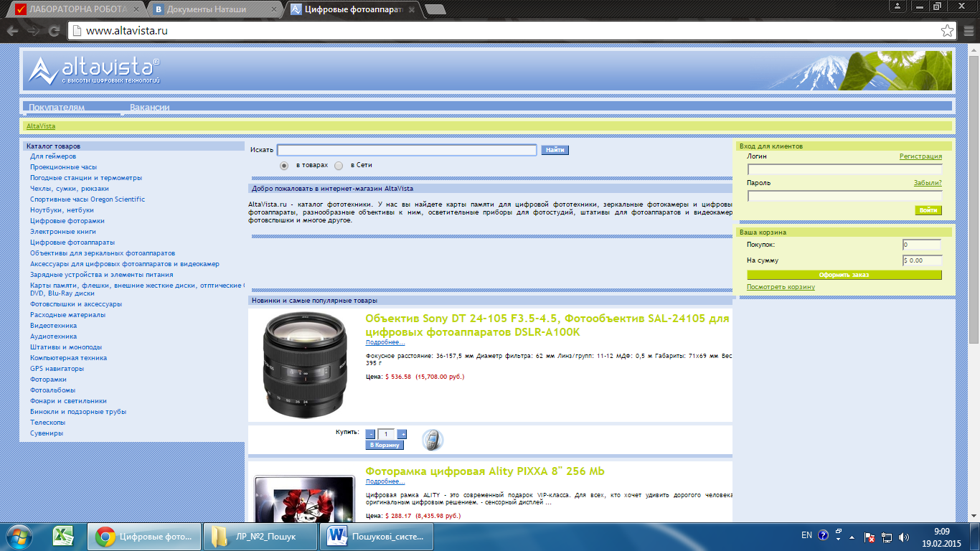Open the Объектив Sony DT 24-105 title
Viewport: 980px width, 551px height.
coord(547,325)
